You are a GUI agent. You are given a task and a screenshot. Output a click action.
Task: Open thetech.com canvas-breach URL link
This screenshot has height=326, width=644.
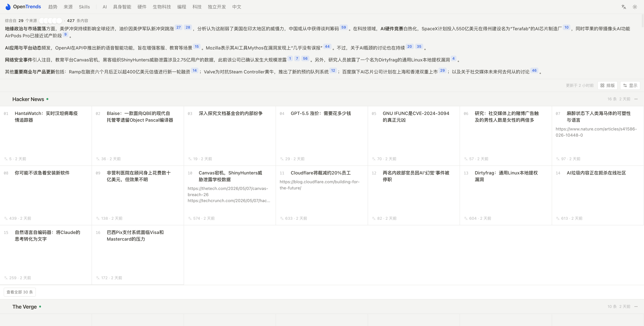[228, 191]
